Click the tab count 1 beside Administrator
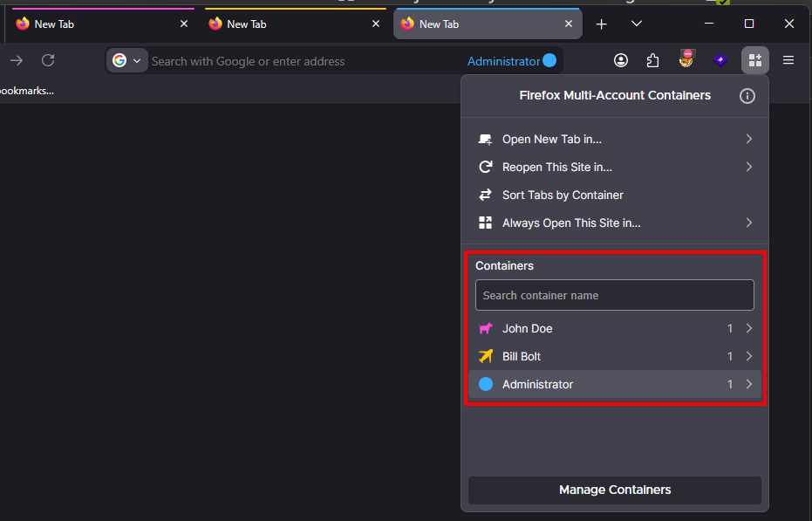 coord(730,385)
